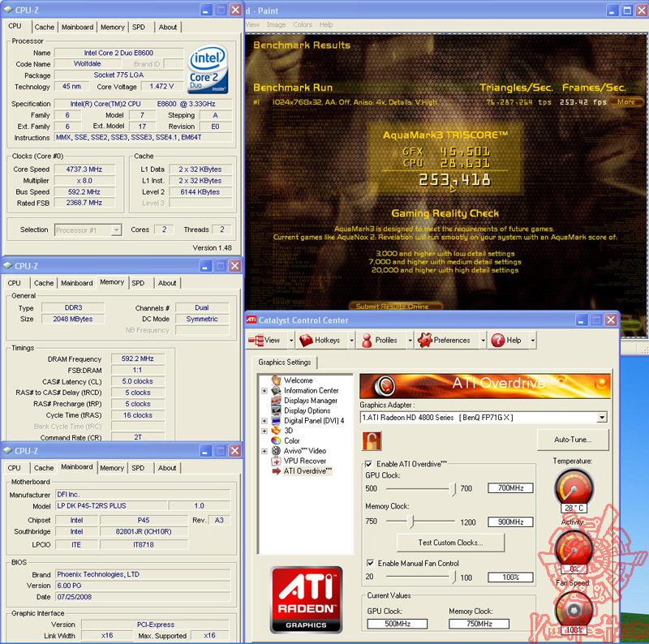Image resolution: width=649 pixels, height=644 pixels.
Task: Open the Profiles dropdown arrow
Action: (x=410, y=341)
